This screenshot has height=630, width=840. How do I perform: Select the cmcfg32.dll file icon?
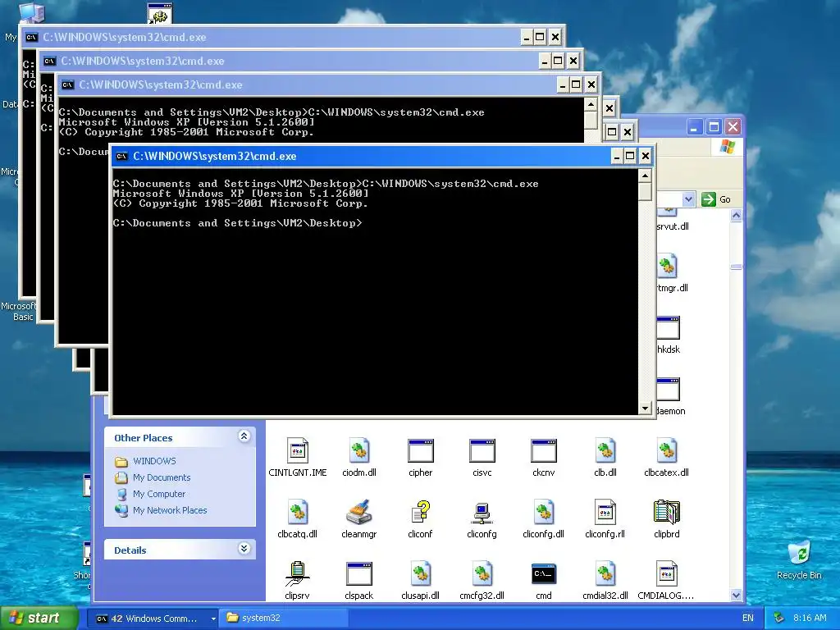point(482,573)
